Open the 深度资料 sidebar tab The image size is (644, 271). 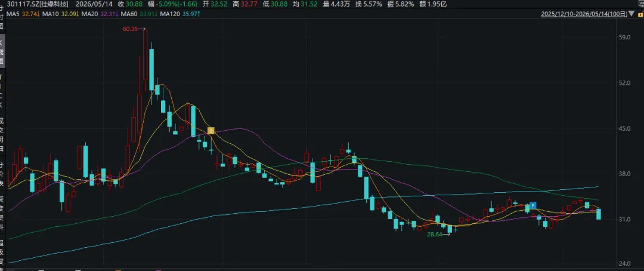[x=2, y=214]
